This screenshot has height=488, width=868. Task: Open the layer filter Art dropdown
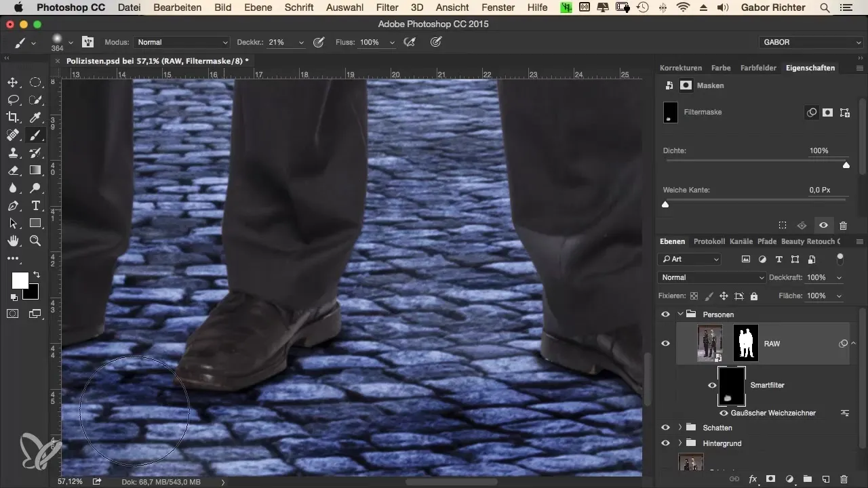click(x=690, y=259)
